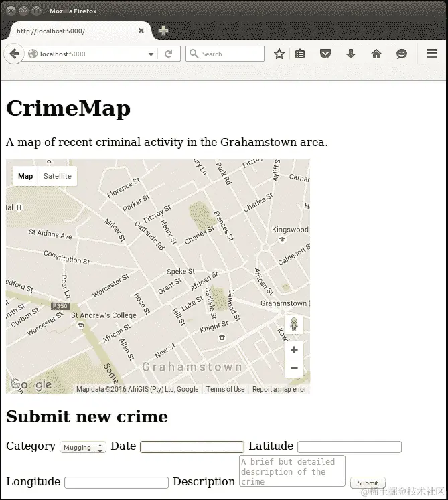Open a new tab with the plus icon
The width and height of the screenshot is (448, 500).
(x=163, y=31)
